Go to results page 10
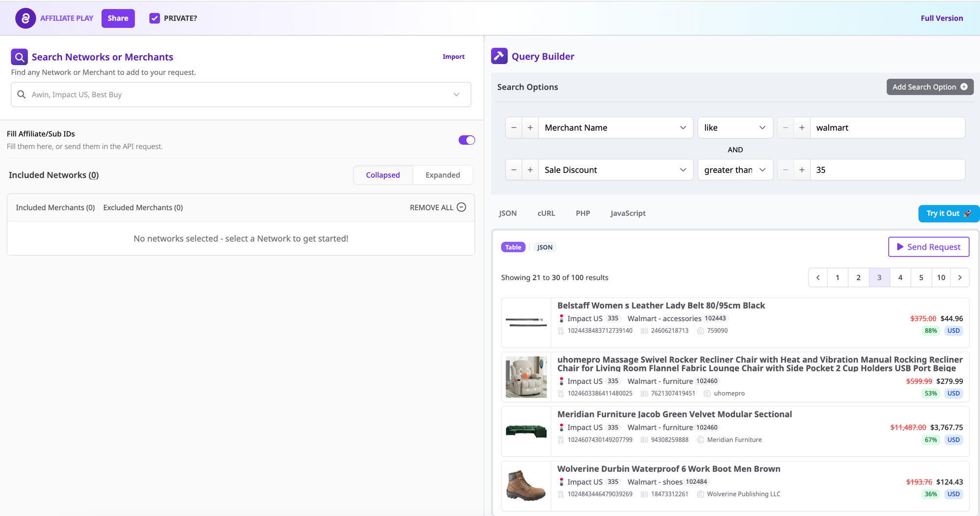The width and height of the screenshot is (980, 516). (941, 277)
